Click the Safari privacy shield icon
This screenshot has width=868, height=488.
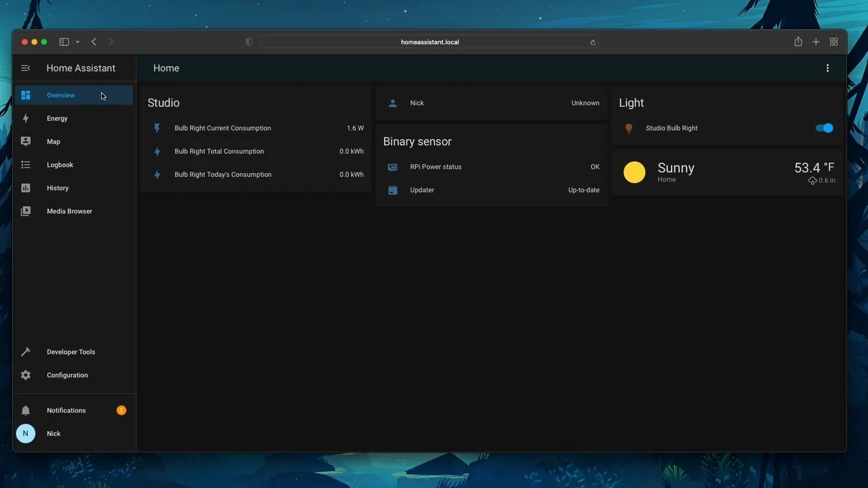pyautogui.click(x=249, y=42)
